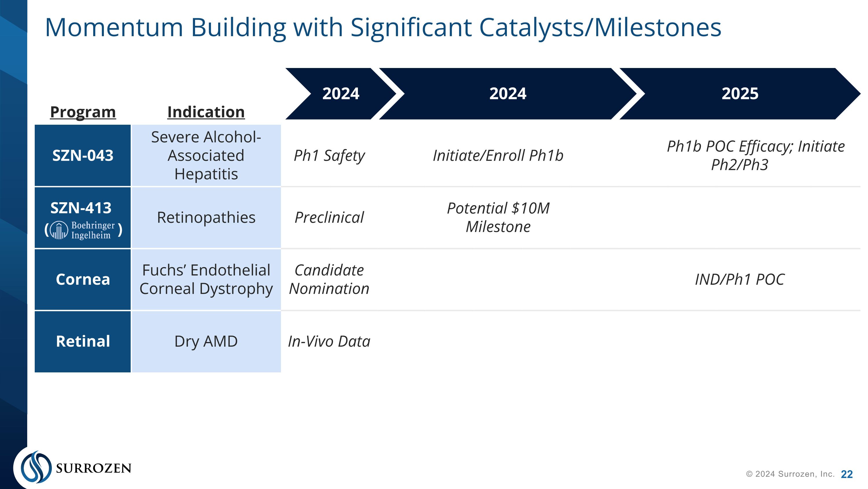Viewport: 868px width, 489px height.
Task: Select Severe Alcohol-Associated Hepatitis indication cell
Action: 206,155
